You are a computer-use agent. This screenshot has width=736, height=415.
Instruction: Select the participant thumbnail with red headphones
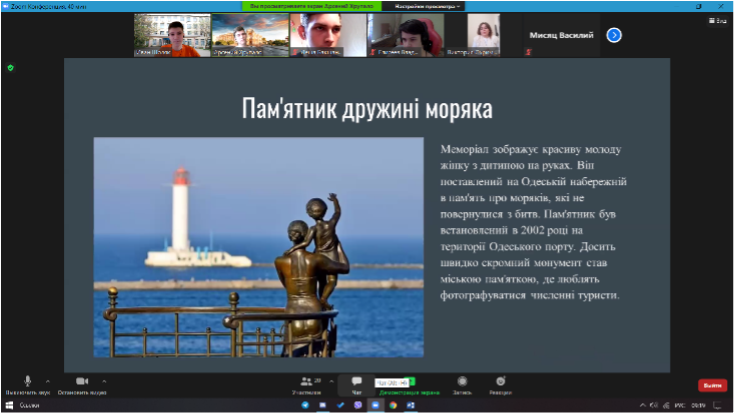point(406,35)
